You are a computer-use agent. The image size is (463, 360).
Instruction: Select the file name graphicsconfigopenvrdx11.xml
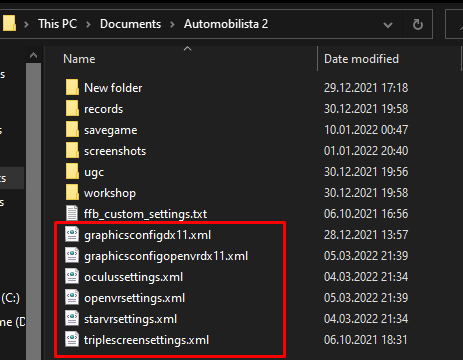[x=166, y=256]
